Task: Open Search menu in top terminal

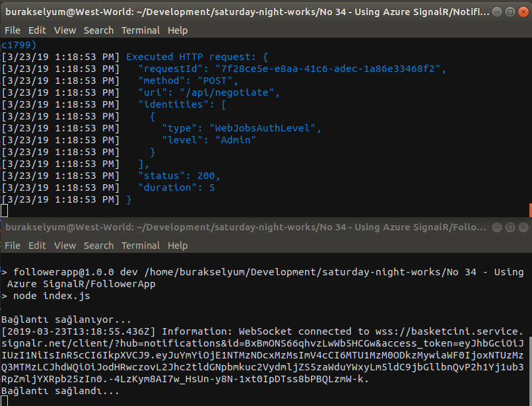Action: (98, 30)
